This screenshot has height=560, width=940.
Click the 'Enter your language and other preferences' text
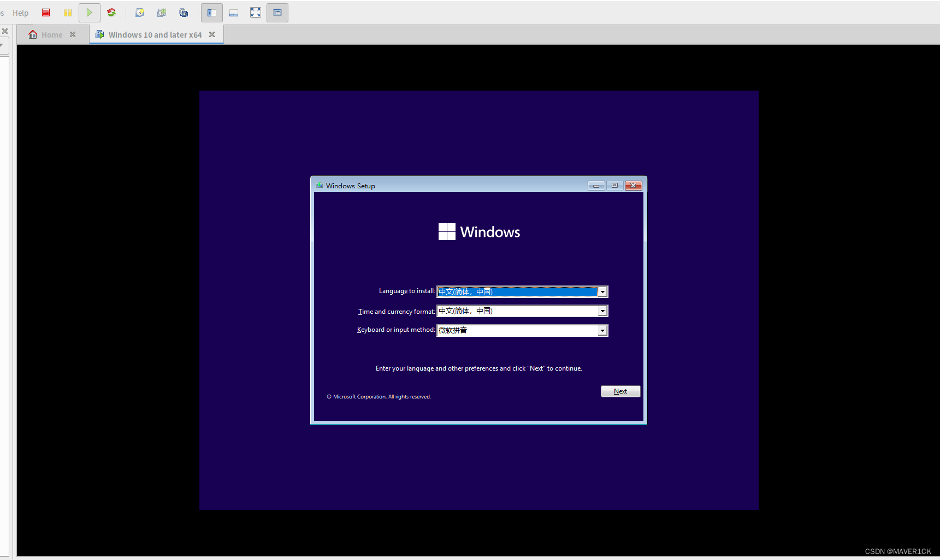(x=478, y=368)
